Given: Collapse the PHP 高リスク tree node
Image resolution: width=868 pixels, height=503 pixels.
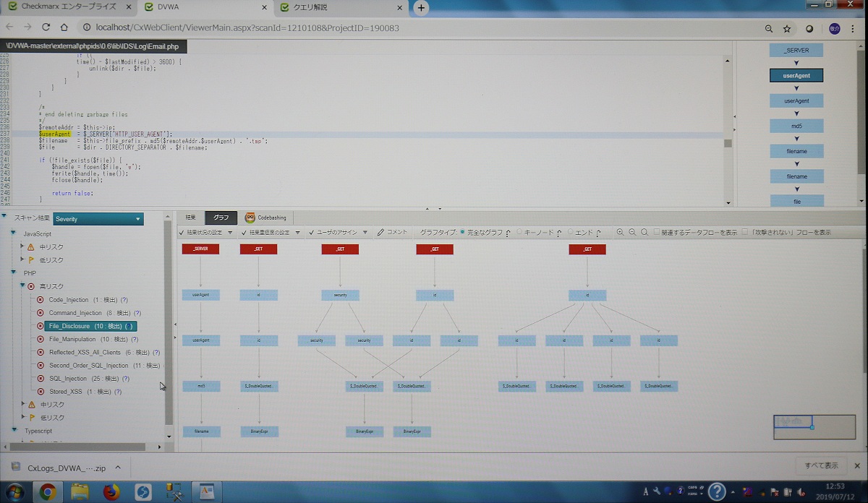Looking at the screenshot, I should [22, 287].
